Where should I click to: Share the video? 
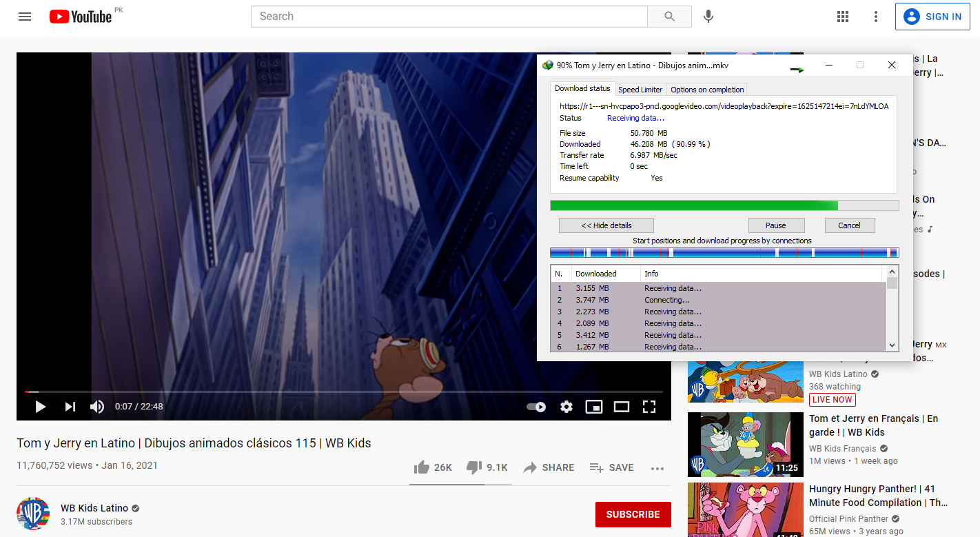click(549, 467)
